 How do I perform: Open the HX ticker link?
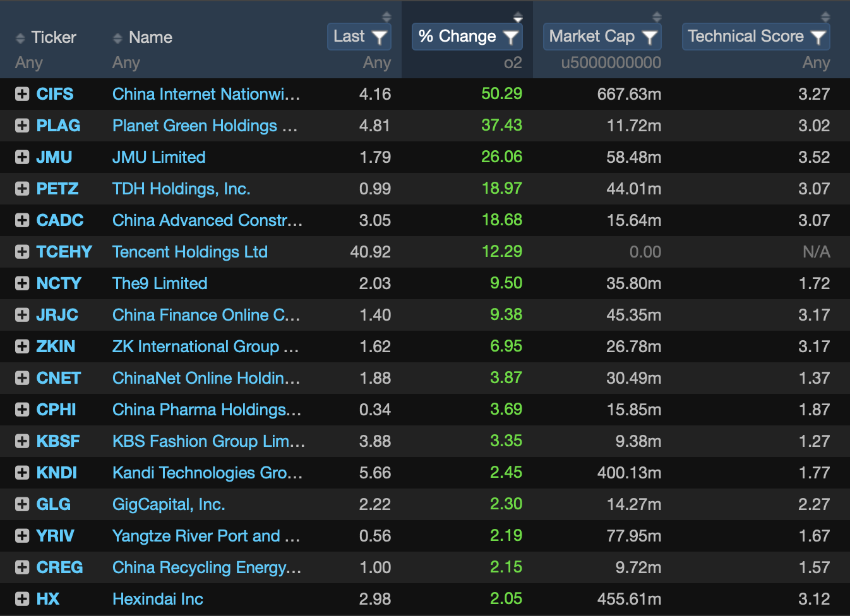click(x=48, y=599)
